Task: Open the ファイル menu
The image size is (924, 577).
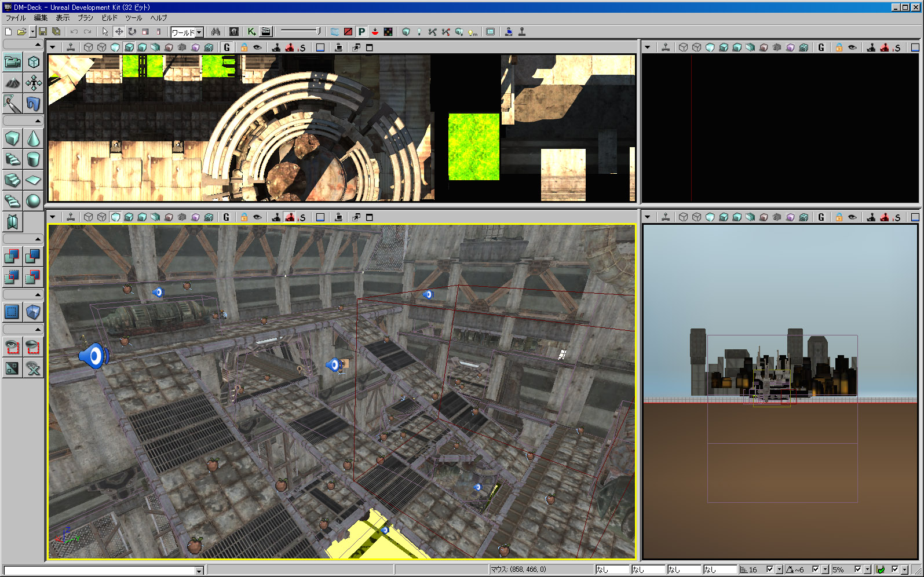Action: coord(16,18)
